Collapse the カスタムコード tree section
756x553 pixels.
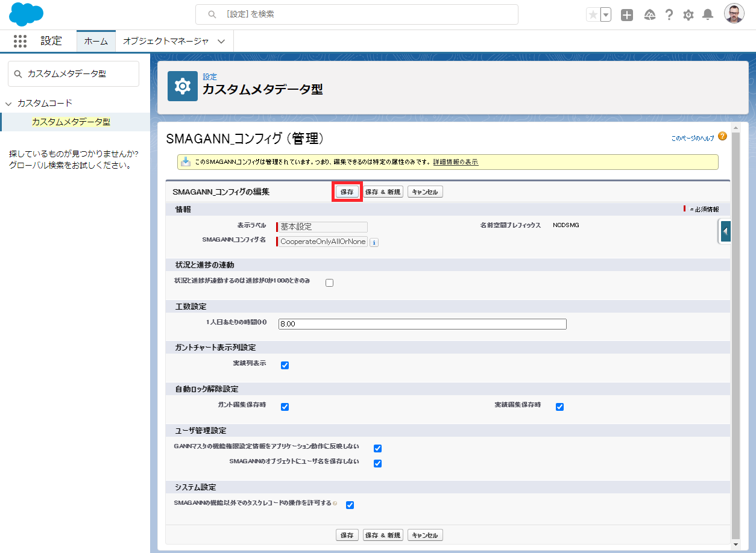pyautogui.click(x=8, y=104)
